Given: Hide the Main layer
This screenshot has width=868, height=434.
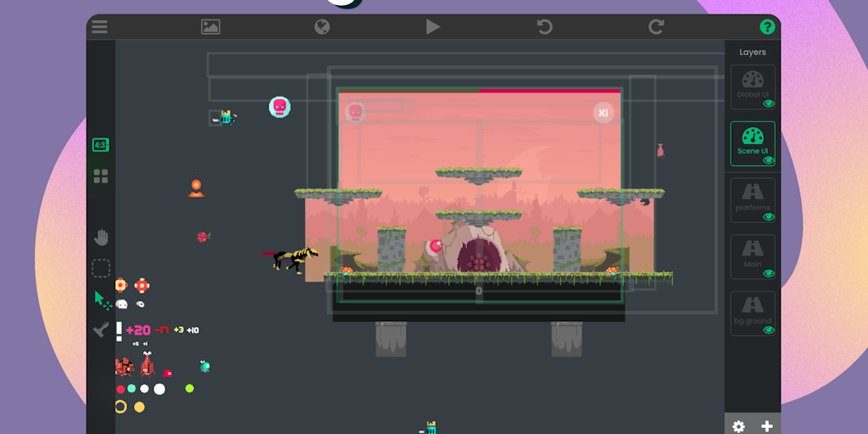Looking at the screenshot, I should tap(768, 273).
